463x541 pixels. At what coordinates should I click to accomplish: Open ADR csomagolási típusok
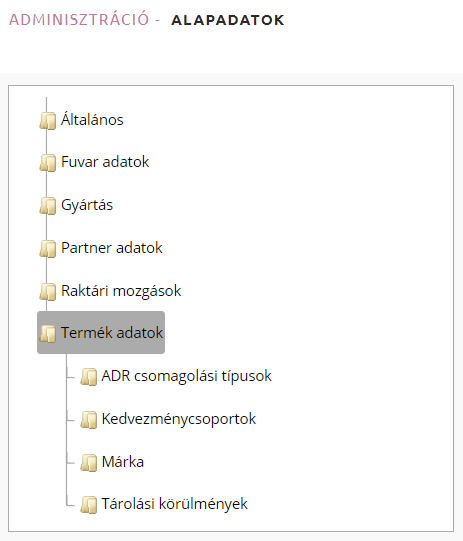pos(187,376)
